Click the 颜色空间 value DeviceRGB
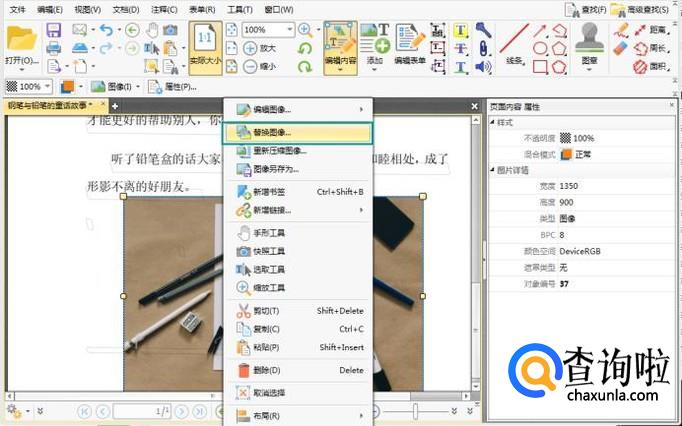Viewport: 682px width, 426px height. click(x=580, y=251)
